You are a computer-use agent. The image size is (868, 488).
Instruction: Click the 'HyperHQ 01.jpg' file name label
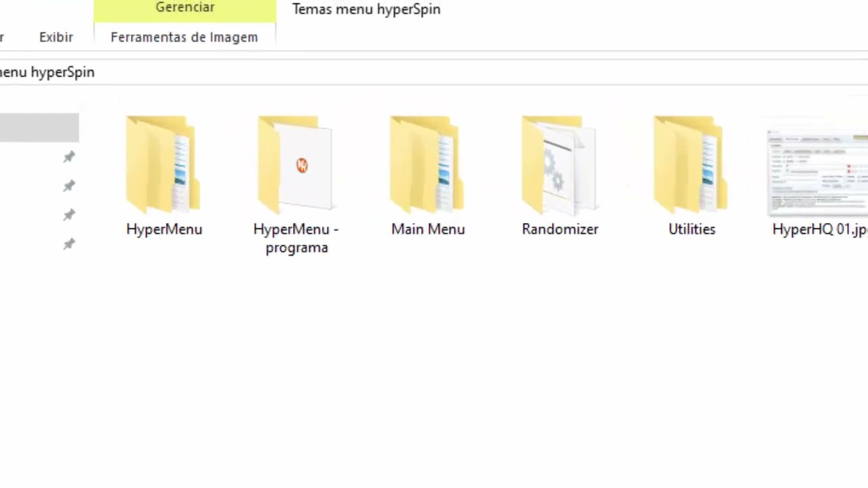820,229
